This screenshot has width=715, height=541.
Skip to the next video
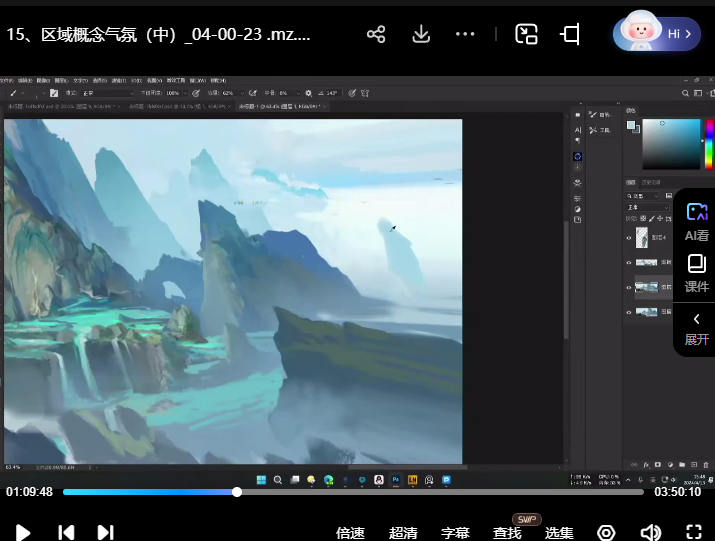click(105, 532)
